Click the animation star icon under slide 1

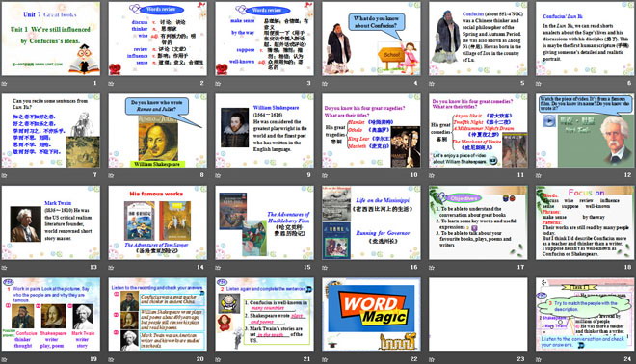(x=5, y=83)
